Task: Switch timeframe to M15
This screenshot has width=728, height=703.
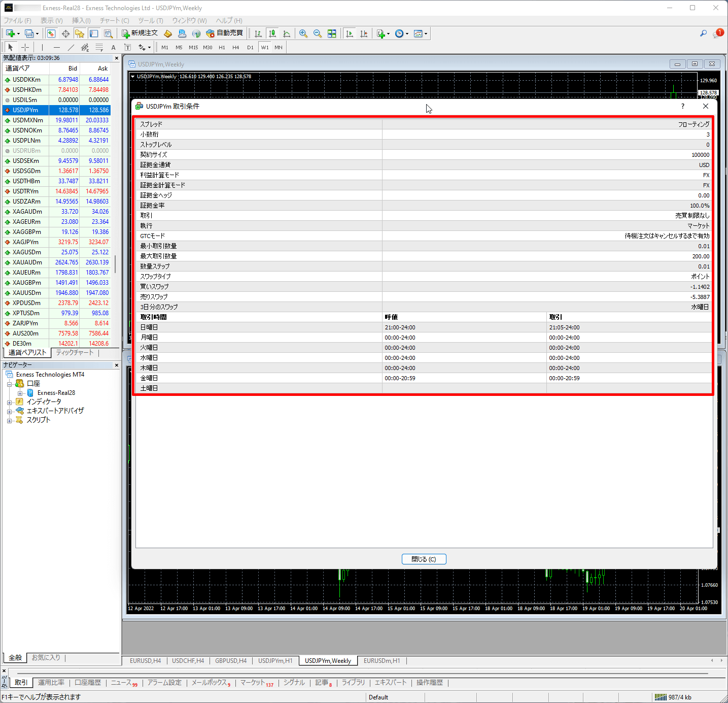Action: (193, 47)
